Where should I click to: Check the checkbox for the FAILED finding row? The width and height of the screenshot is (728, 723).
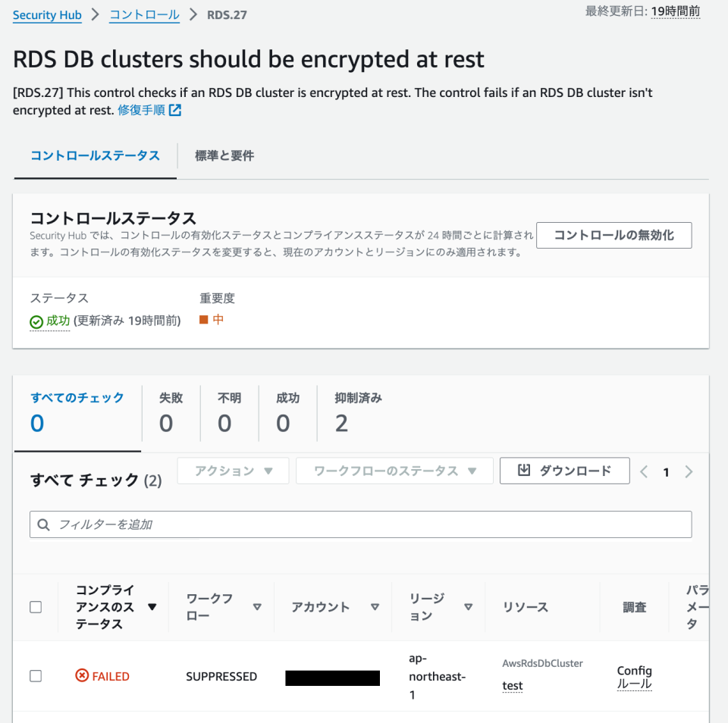pyautogui.click(x=35, y=676)
